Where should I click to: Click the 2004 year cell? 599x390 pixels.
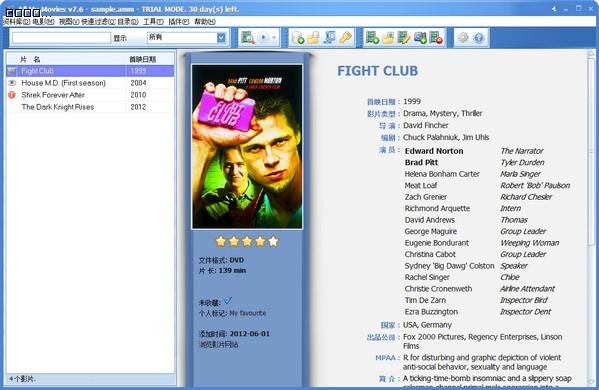(x=138, y=83)
